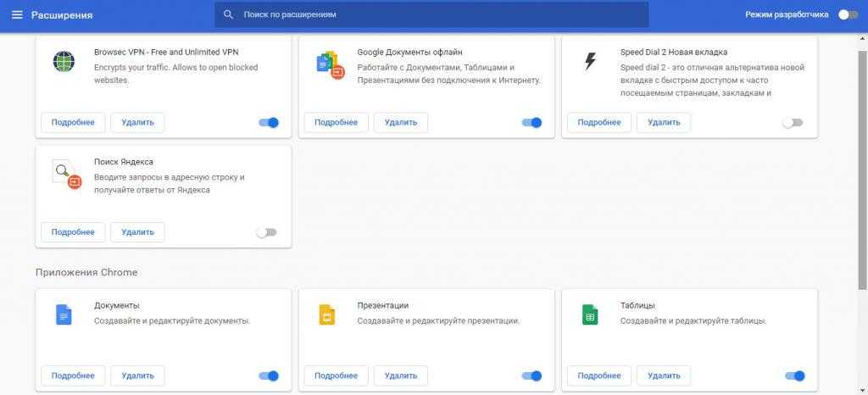
Task: Open Подробнее for Документы app
Action: [73, 376]
